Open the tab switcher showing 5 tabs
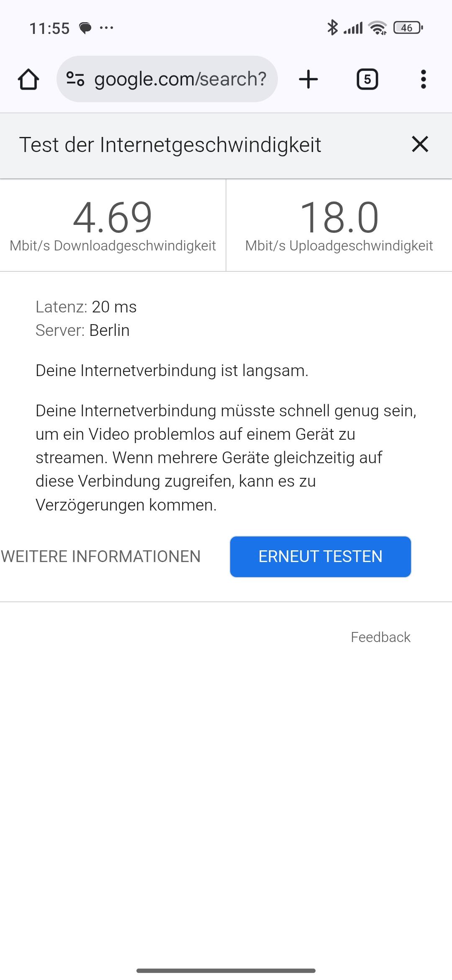Screen dimensions: 452x980 (367, 79)
